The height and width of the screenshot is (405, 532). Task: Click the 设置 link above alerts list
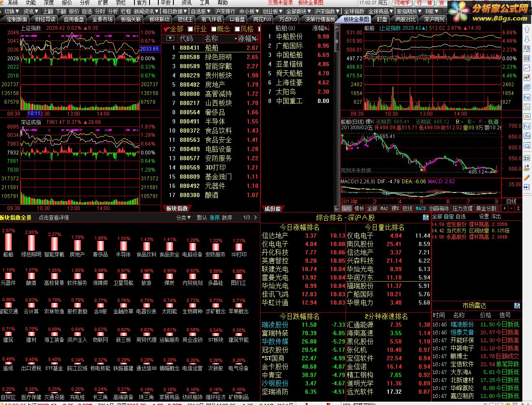click(484, 216)
